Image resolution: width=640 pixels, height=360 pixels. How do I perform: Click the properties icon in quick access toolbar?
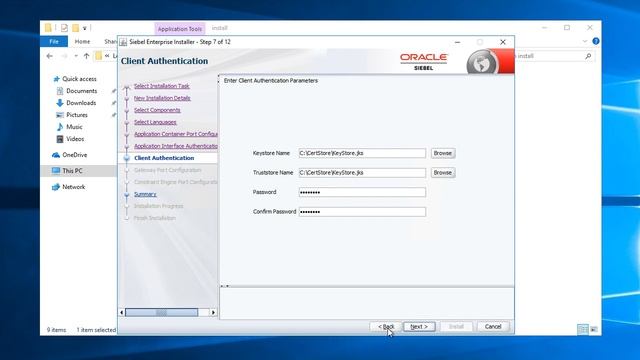tap(64, 28)
